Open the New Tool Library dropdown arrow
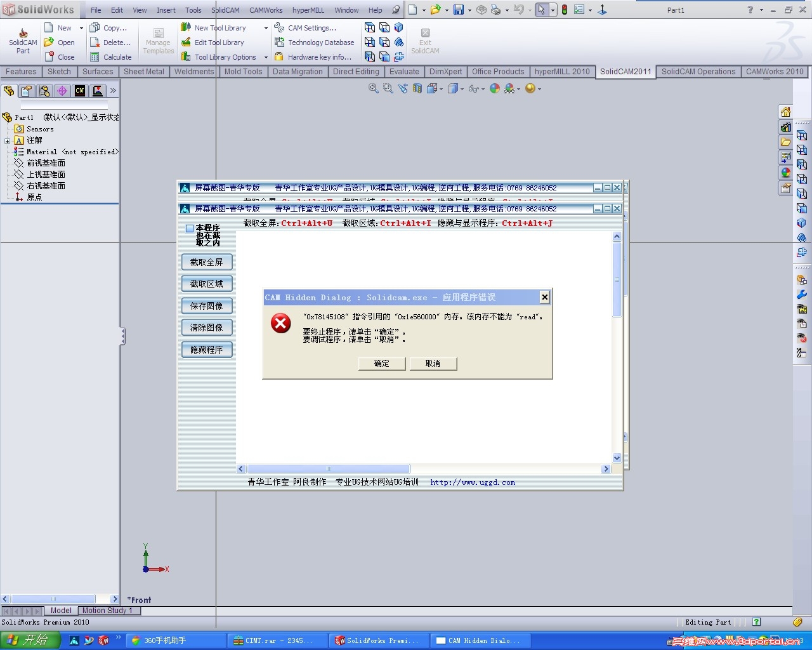Screen dimensions: 812x650 (x=266, y=28)
